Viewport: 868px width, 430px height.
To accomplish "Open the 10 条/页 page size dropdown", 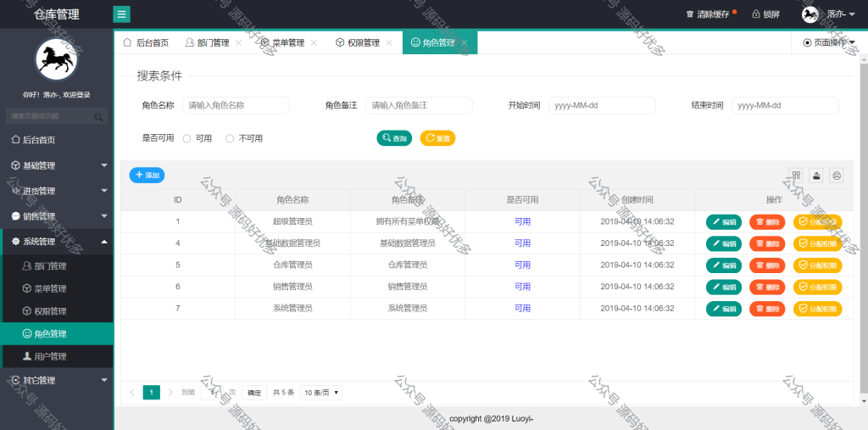I will pyautogui.click(x=321, y=393).
